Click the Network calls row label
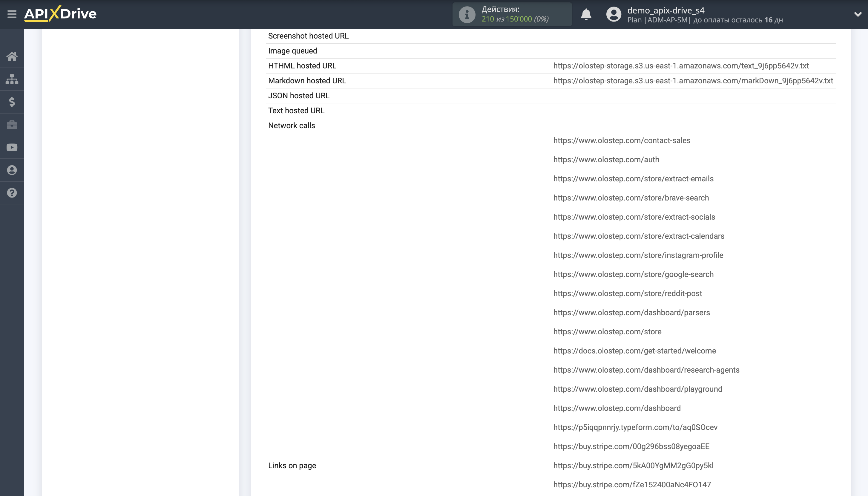This screenshot has height=496, width=868. pos(292,125)
